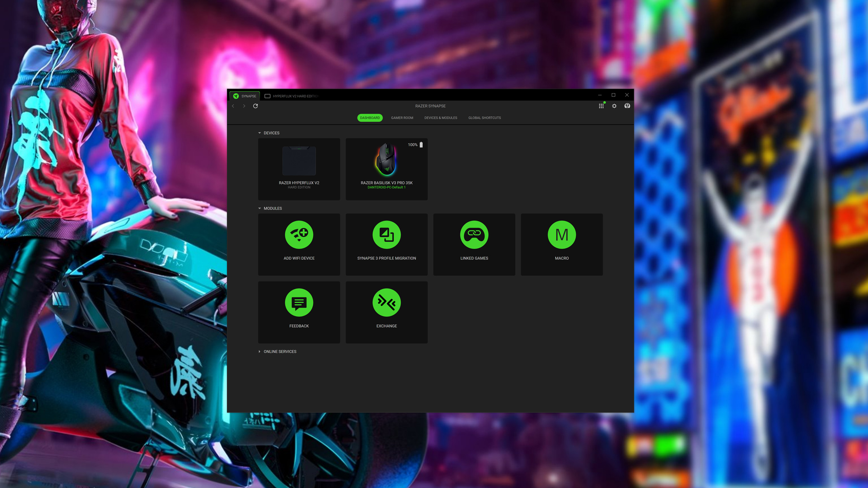
Task: Select the Synapse window tab
Action: coord(244,96)
